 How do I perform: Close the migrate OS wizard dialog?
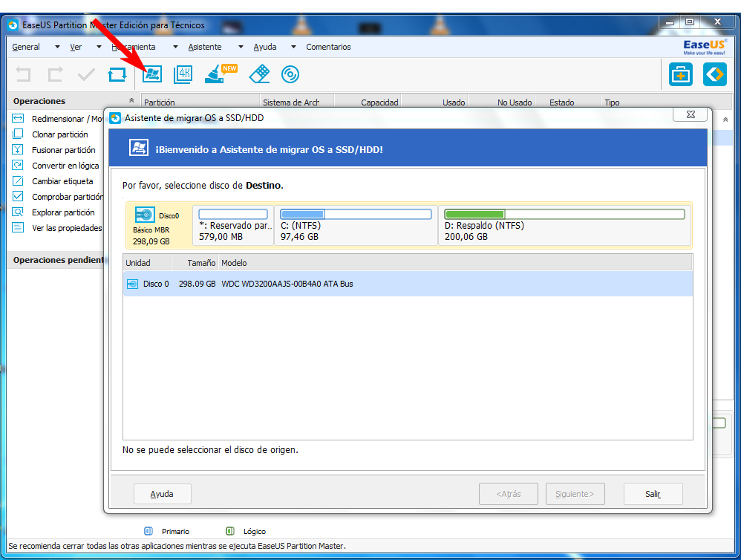pyautogui.click(x=691, y=114)
